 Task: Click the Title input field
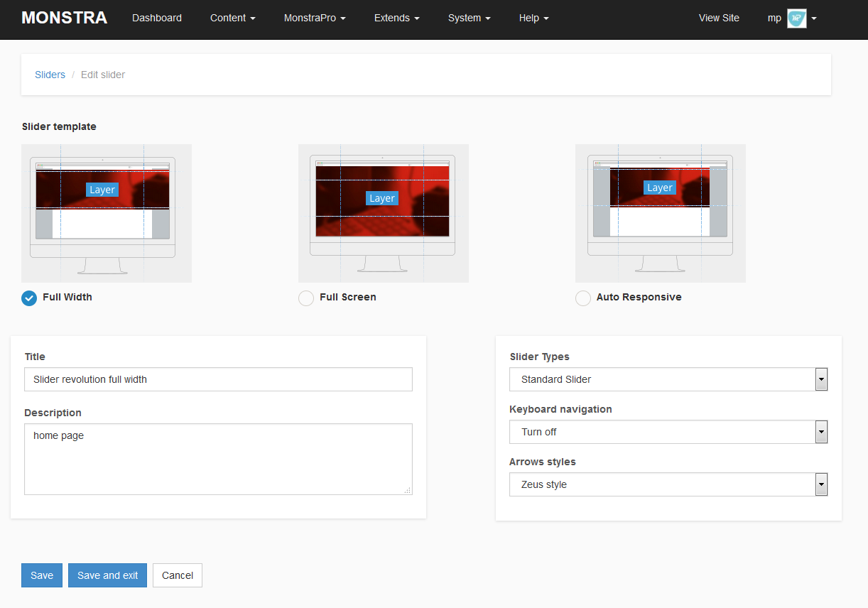(x=218, y=379)
